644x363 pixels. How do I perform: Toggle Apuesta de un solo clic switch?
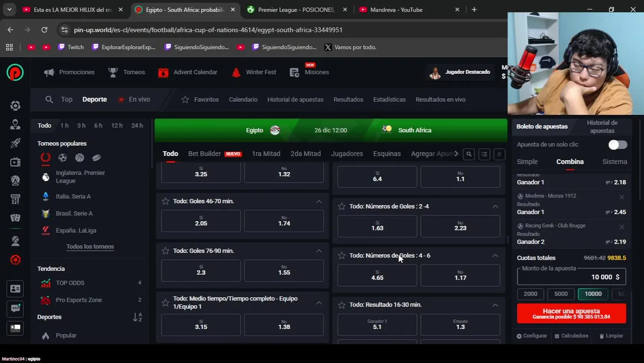(x=617, y=145)
